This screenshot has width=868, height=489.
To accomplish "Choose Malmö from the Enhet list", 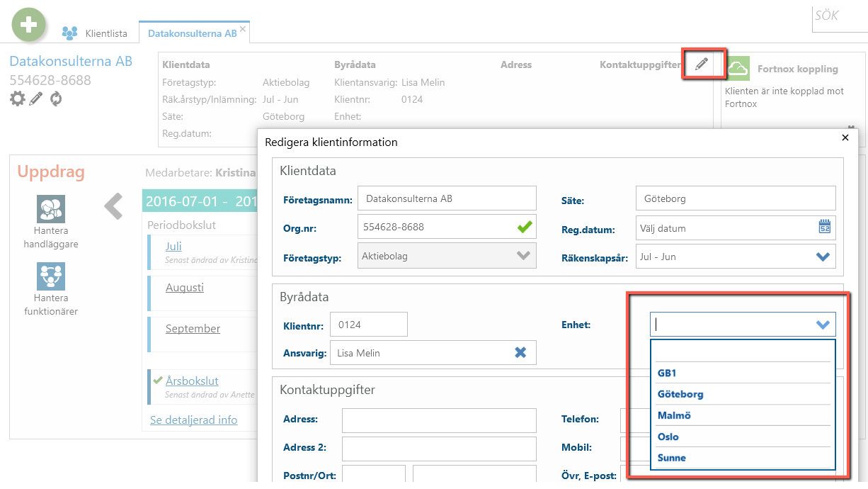I will (x=743, y=415).
